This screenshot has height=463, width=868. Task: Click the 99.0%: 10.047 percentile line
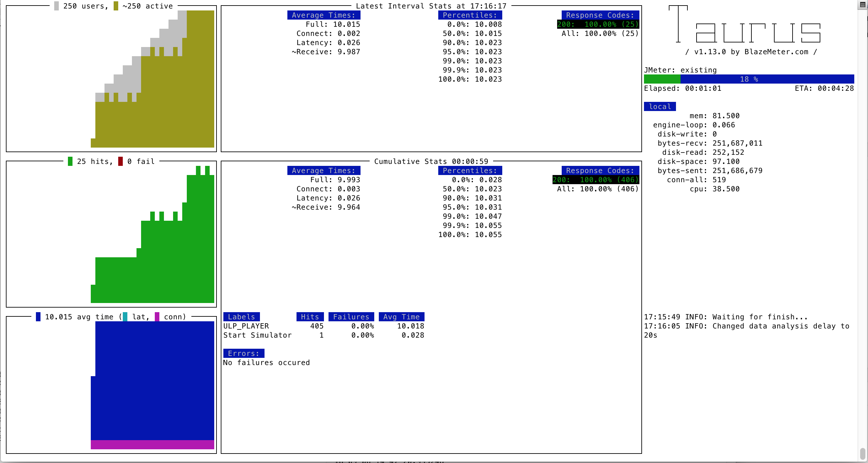(x=472, y=216)
